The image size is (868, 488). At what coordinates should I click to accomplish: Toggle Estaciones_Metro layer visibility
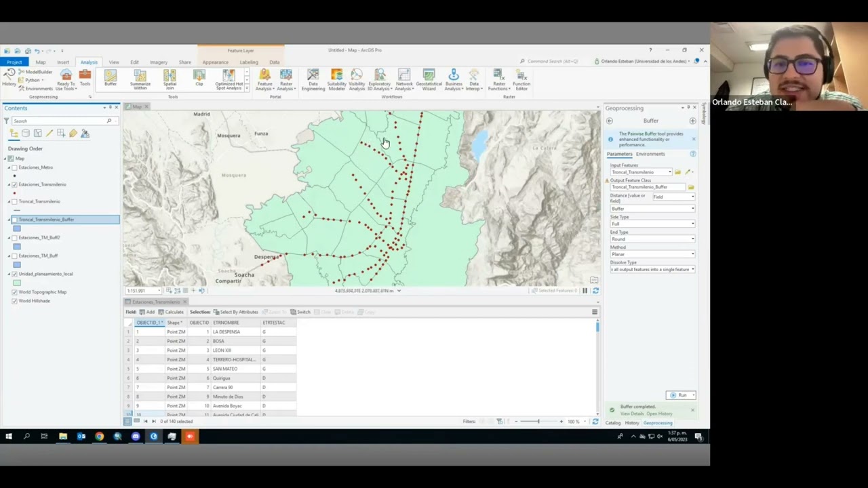click(14, 167)
